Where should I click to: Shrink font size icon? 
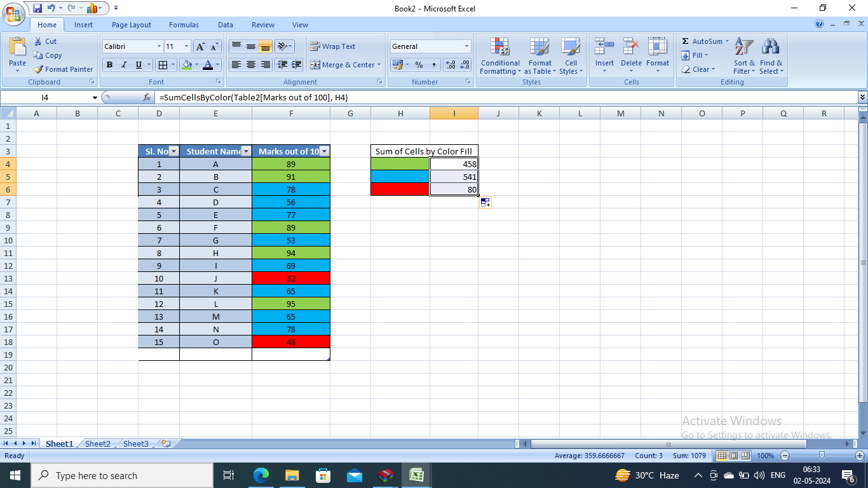pos(214,46)
